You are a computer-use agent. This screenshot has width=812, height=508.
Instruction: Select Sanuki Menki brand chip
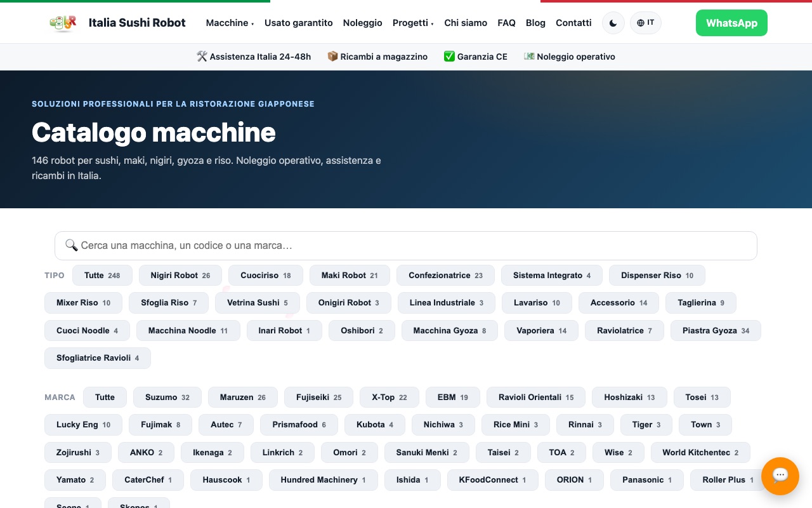pos(427,453)
